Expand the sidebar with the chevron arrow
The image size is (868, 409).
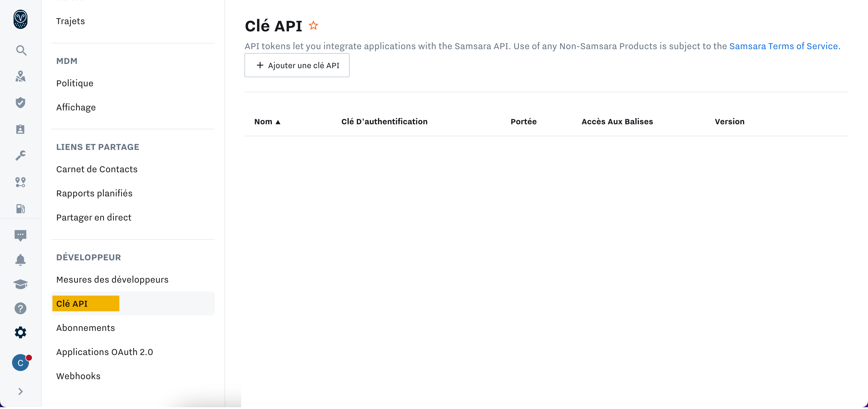[x=20, y=392]
